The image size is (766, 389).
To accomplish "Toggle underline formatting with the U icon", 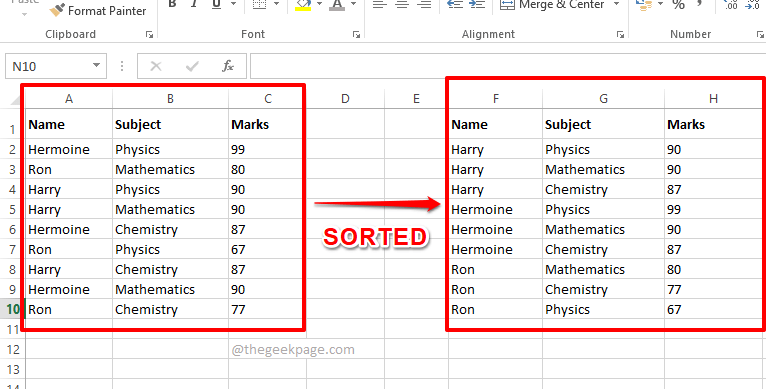I will pyautogui.click(x=216, y=4).
